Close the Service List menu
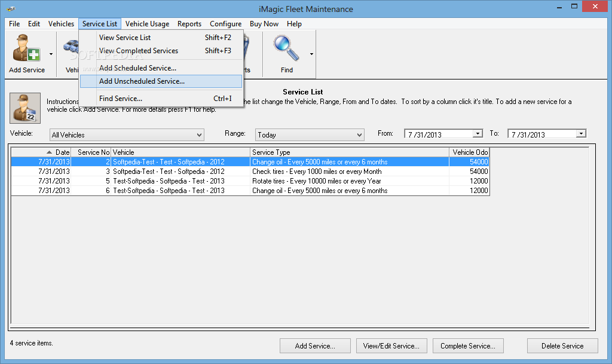The height and width of the screenshot is (364, 612). (x=100, y=24)
